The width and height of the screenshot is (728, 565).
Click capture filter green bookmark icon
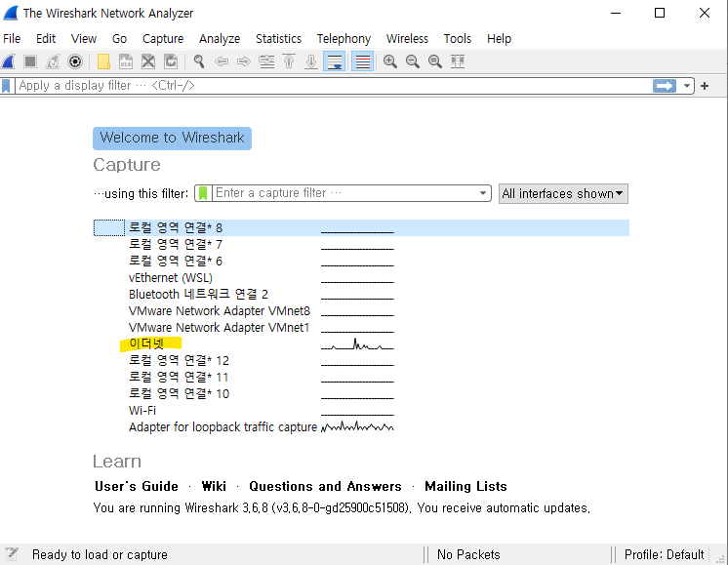click(203, 193)
